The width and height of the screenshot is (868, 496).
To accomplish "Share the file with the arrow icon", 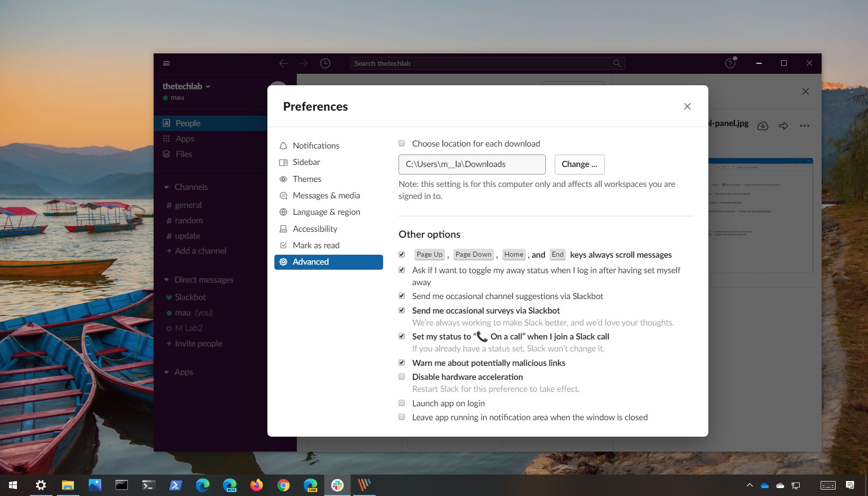I will click(784, 126).
